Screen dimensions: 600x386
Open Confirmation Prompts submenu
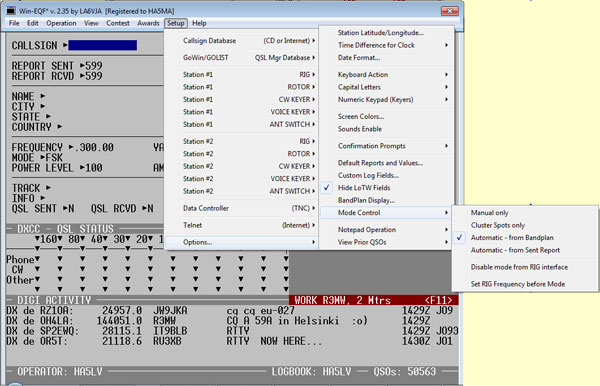click(386, 146)
